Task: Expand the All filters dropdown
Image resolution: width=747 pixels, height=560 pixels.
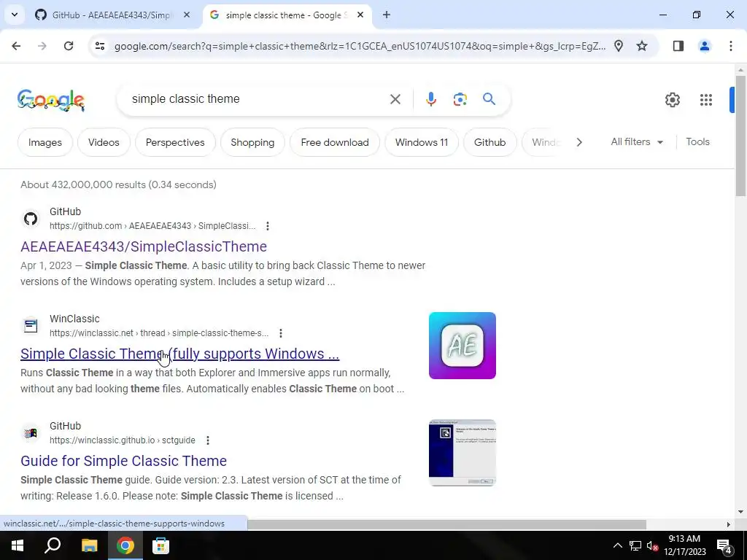Action: (636, 141)
